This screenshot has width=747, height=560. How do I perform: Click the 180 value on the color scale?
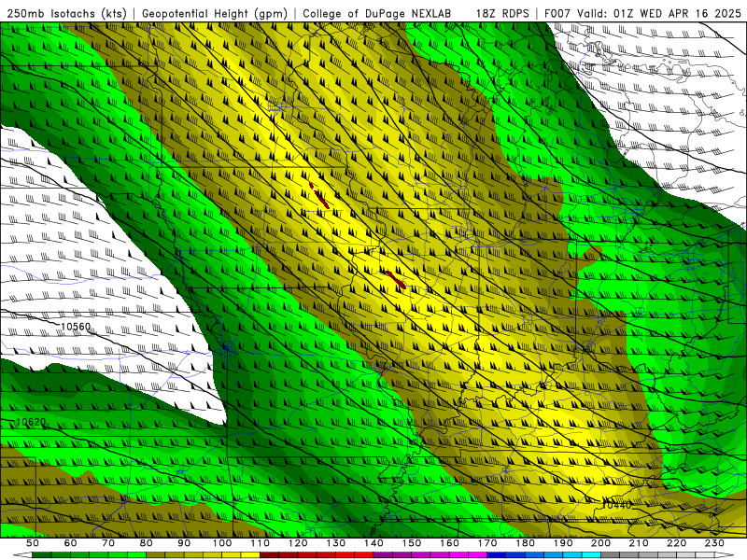[x=525, y=543]
